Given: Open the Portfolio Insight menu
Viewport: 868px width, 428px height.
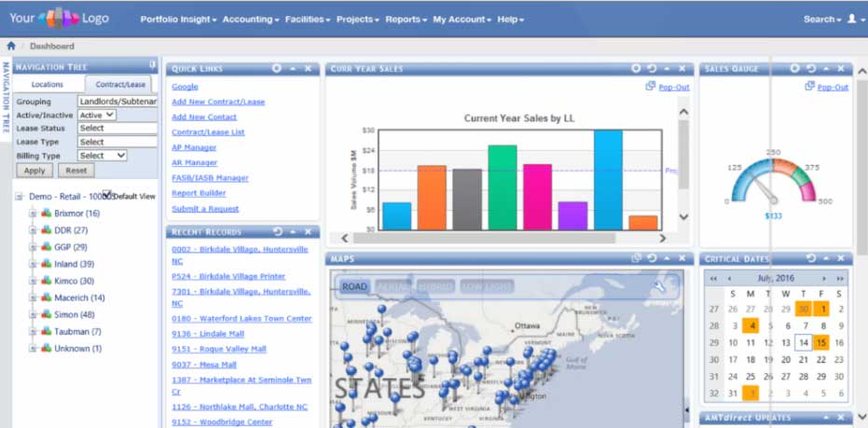Looking at the screenshot, I should (x=178, y=19).
